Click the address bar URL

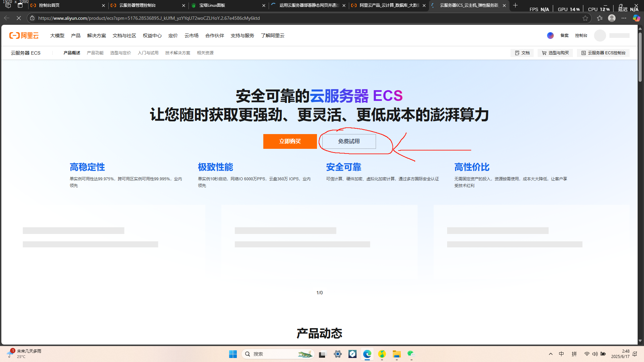pos(149,18)
